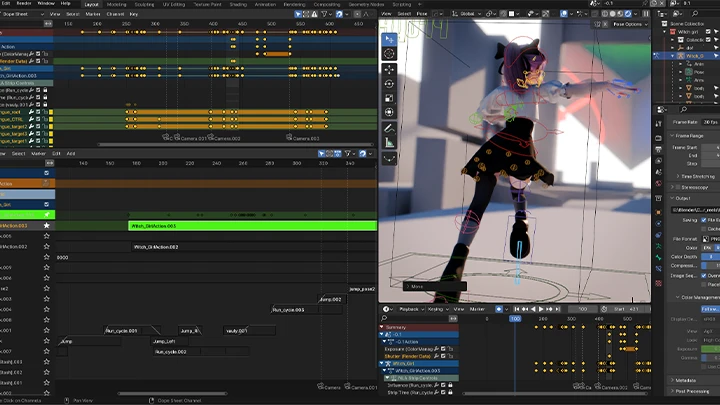Toggle Only Show Errors in top dope sheet
The image size is (720, 405).
click(315, 14)
